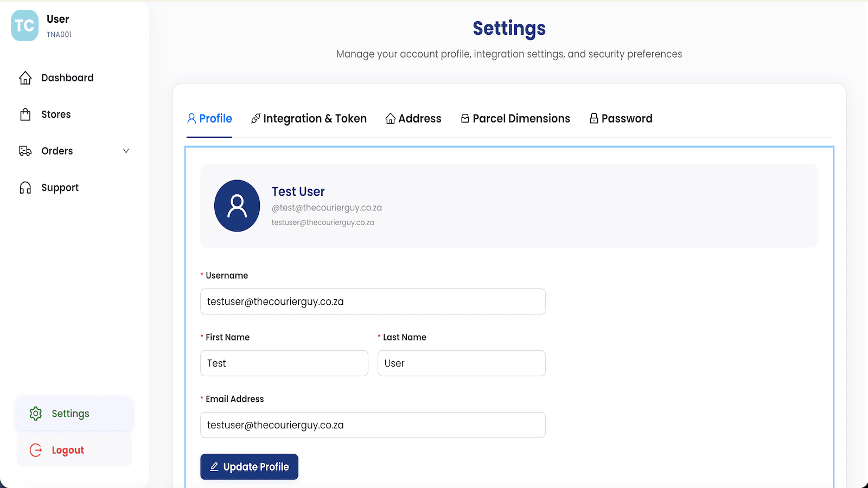This screenshot has width=868, height=488.
Task: Click the Settings gear icon
Action: point(36,414)
